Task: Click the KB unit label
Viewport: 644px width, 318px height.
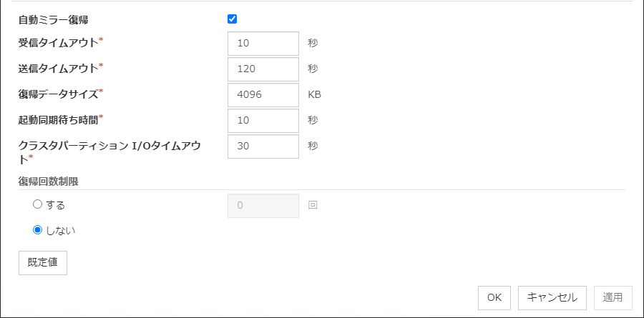Action: click(x=315, y=95)
